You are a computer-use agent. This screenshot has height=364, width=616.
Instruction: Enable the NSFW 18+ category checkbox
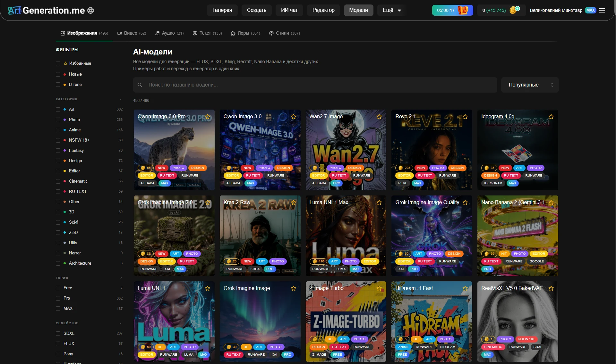coord(58,140)
